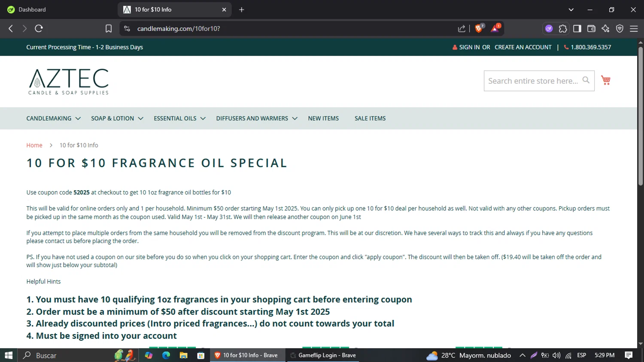This screenshot has width=644, height=362.
Task: Open Brave Shields lion icon
Action: point(479,28)
